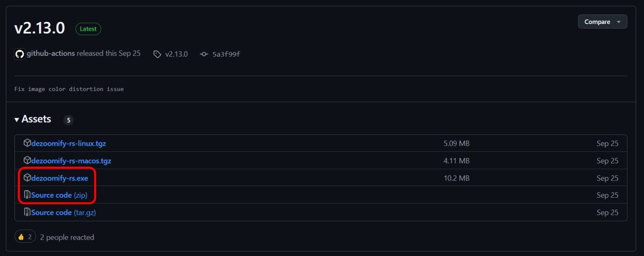The height and width of the screenshot is (256, 644).
Task: Click the package icon beside dezoomify-rs-linux.tgz
Action: [x=27, y=143]
